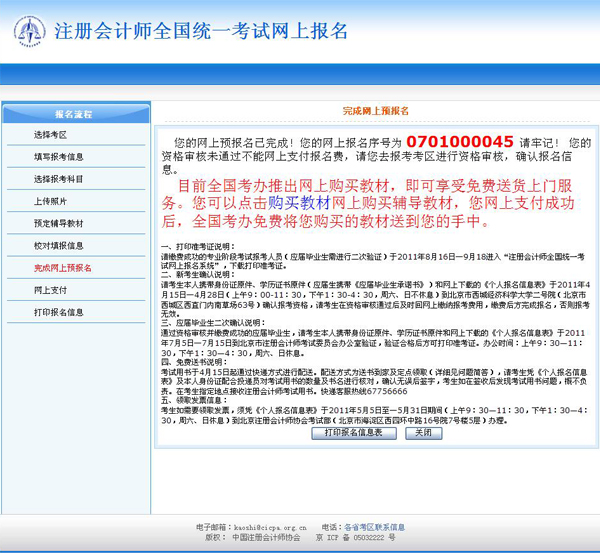Image resolution: width=600 pixels, height=553 pixels.
Task: Click the site title 注册会计师全国统一考试网上报名
Action: click(201, 31)
